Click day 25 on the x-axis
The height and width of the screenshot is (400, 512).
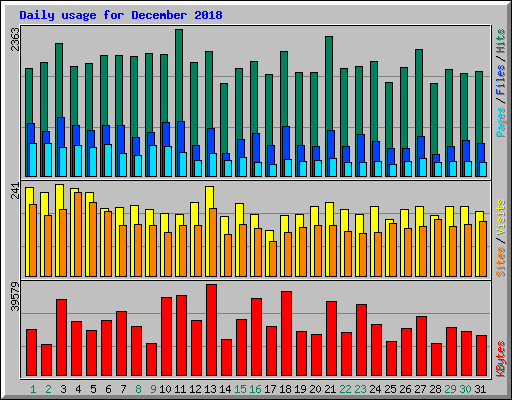point(390,389)
